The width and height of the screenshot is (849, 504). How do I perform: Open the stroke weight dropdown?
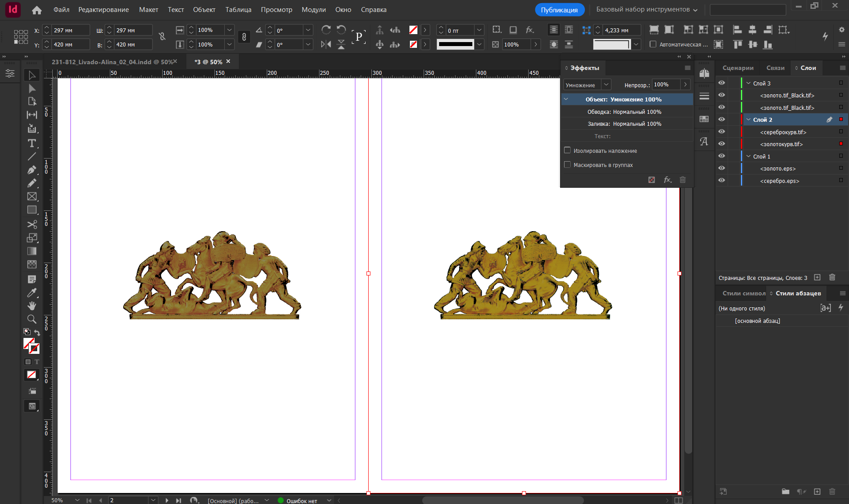pos(479,30)
